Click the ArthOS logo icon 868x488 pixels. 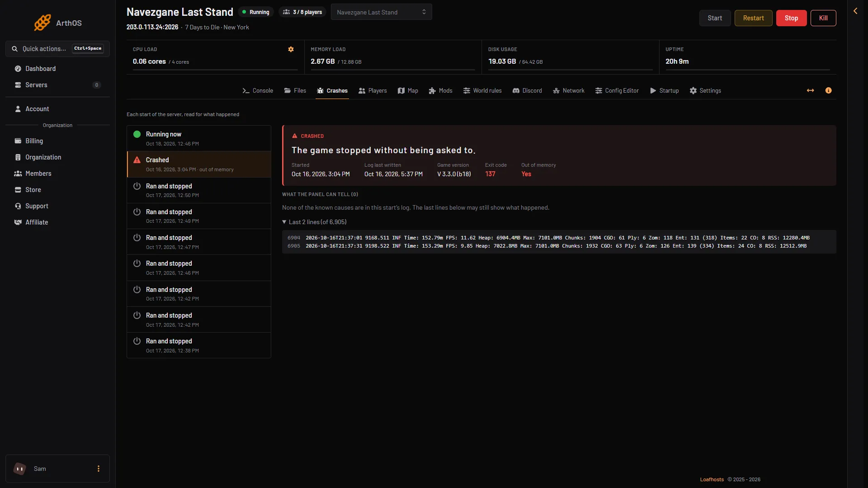click(x=42, y=23)
